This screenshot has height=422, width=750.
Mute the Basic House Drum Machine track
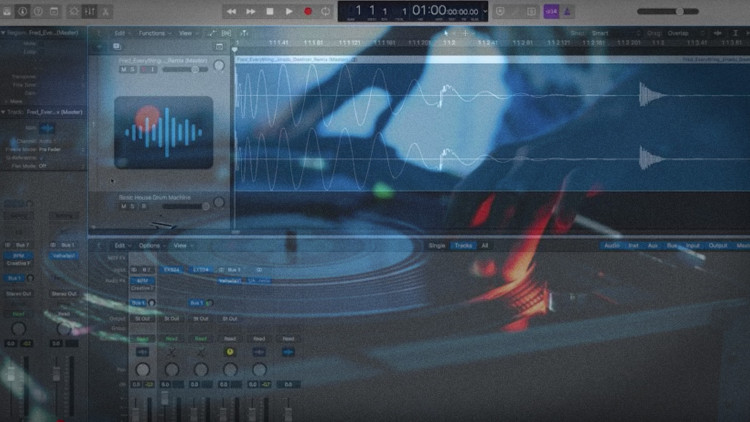tap(123, 206)
